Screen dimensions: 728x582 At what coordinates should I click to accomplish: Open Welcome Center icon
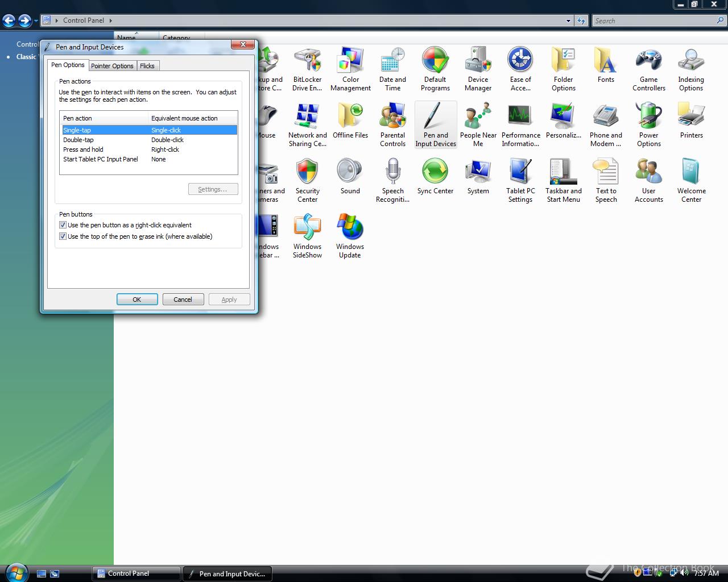[691, 181]
